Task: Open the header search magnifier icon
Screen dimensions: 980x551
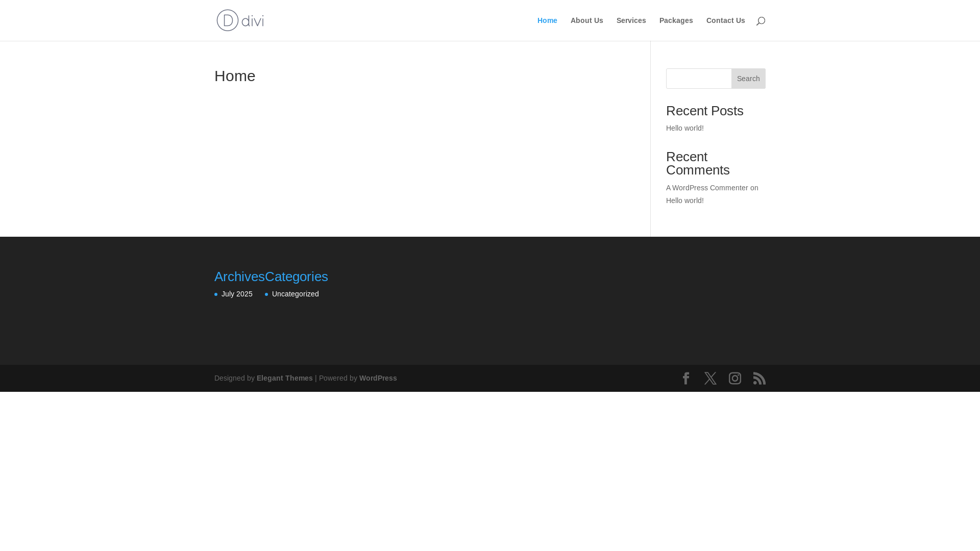Action: point(761,21)
